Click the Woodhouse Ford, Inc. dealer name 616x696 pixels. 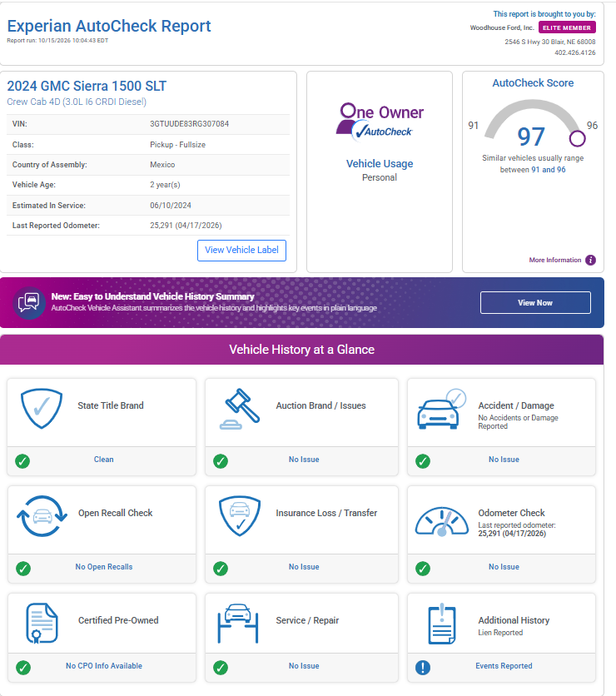click(x=502, y=27)
